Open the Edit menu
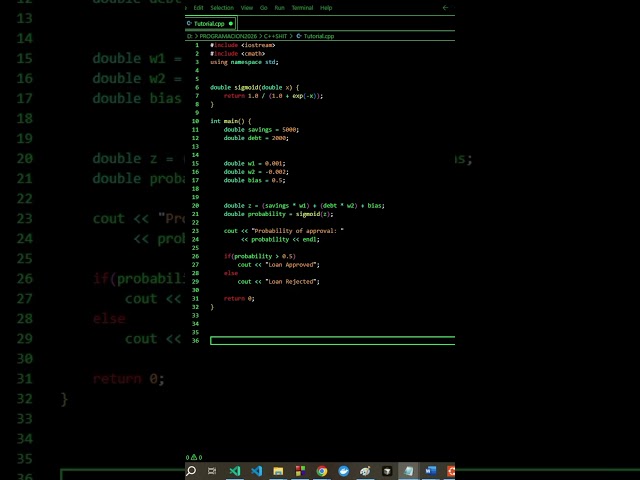 198,8
